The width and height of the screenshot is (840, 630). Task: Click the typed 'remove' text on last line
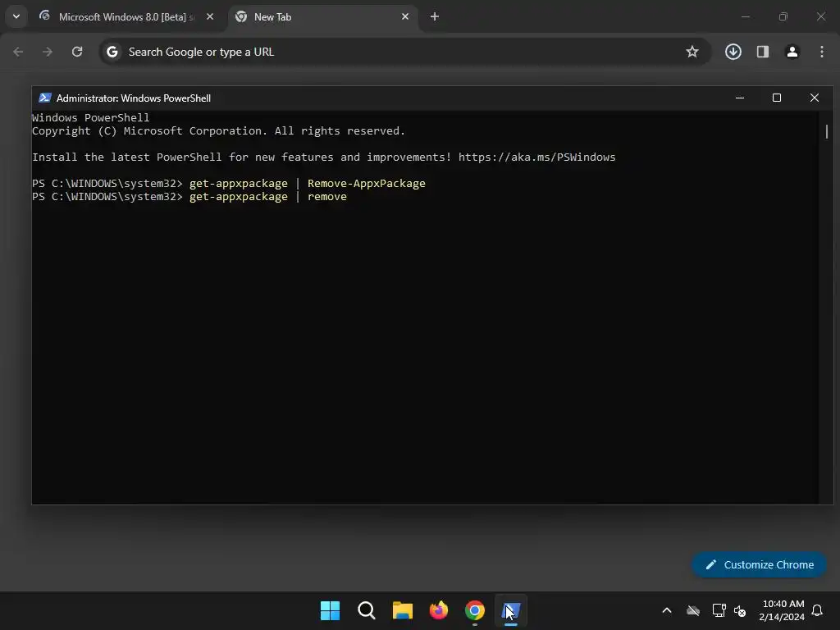coord(326,197)
